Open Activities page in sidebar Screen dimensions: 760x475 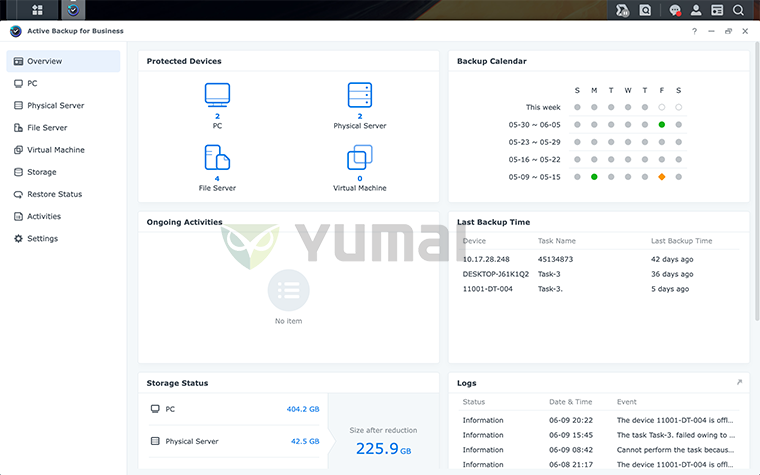pos(63,216)
